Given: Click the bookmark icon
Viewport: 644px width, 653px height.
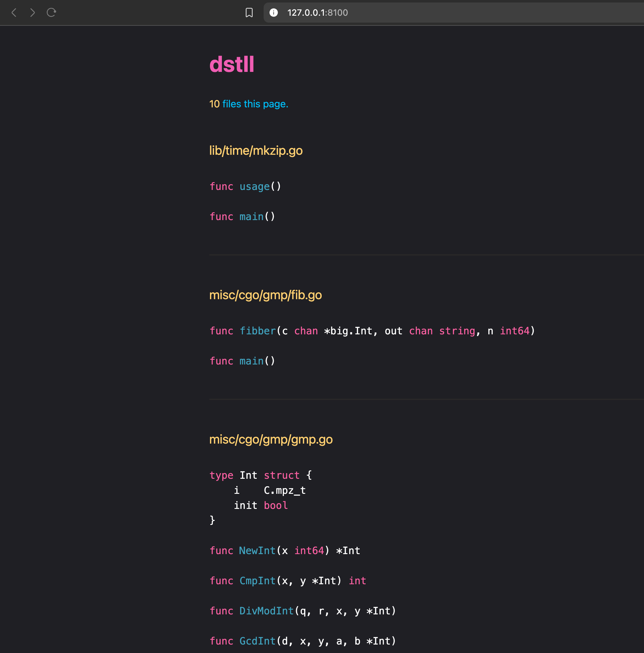Looking at the screenshot, I should click(249, 13).
